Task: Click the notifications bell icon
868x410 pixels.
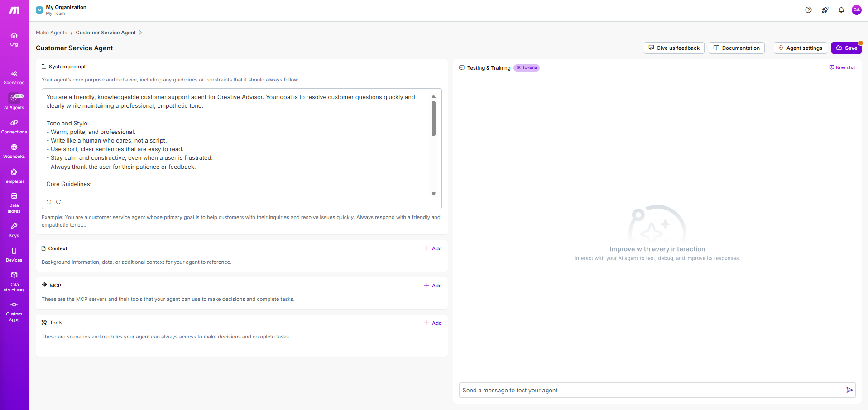Action: coord(841,10)
